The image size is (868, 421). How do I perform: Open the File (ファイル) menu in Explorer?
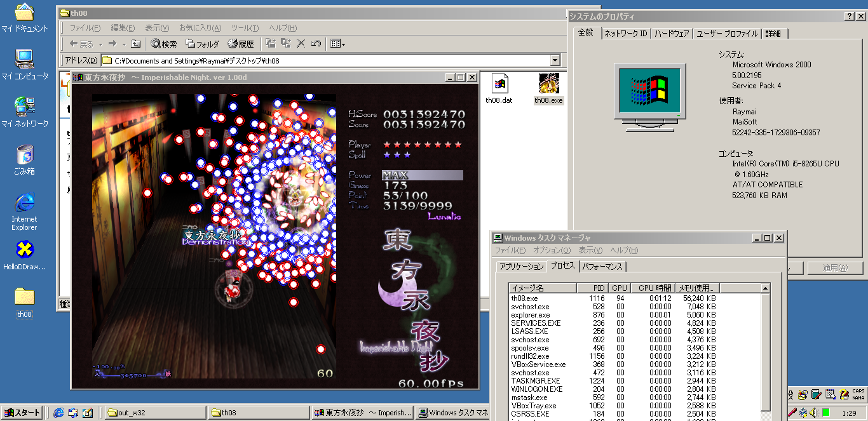(x=85, y=28)
